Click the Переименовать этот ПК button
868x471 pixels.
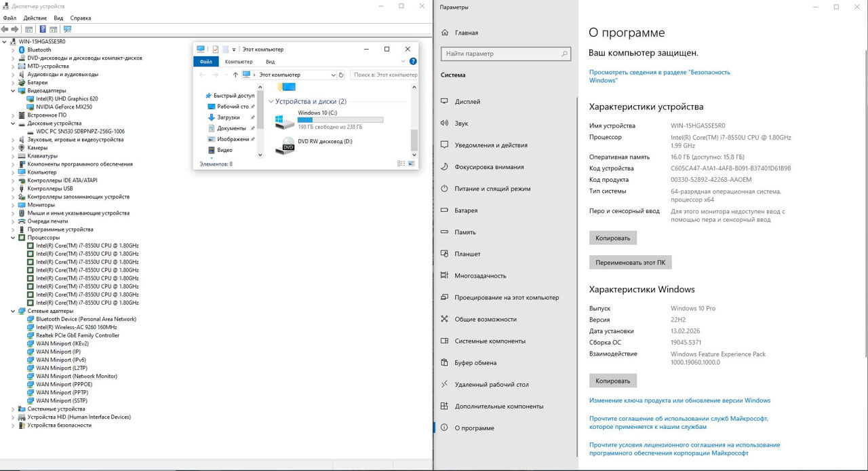pos(630,262)
